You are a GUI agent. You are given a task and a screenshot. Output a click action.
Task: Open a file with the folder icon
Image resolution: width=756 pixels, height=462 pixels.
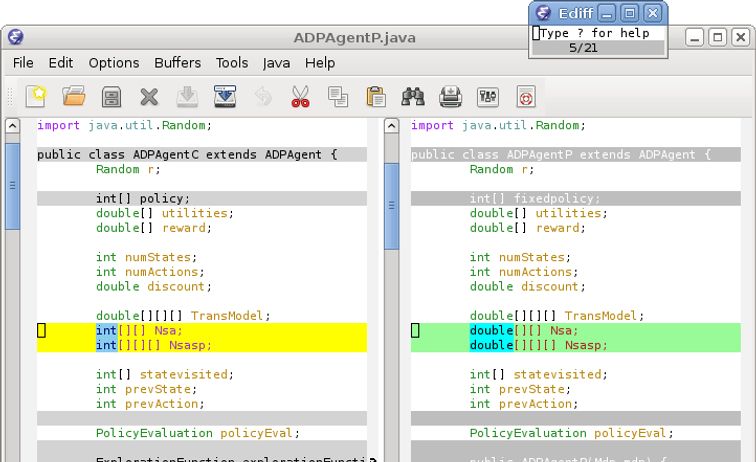click(74, 97)
